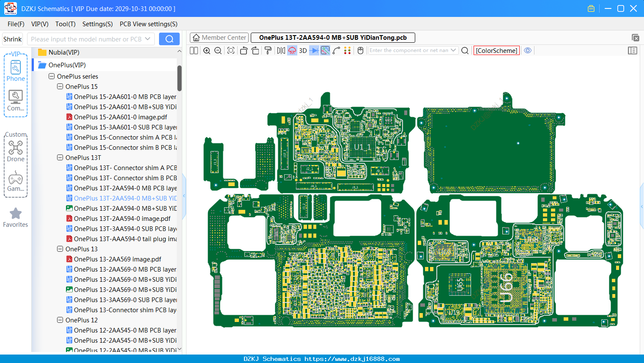Click the Shrink button
This screenshot has height=363, width=644.
click(x=13, y=39)
